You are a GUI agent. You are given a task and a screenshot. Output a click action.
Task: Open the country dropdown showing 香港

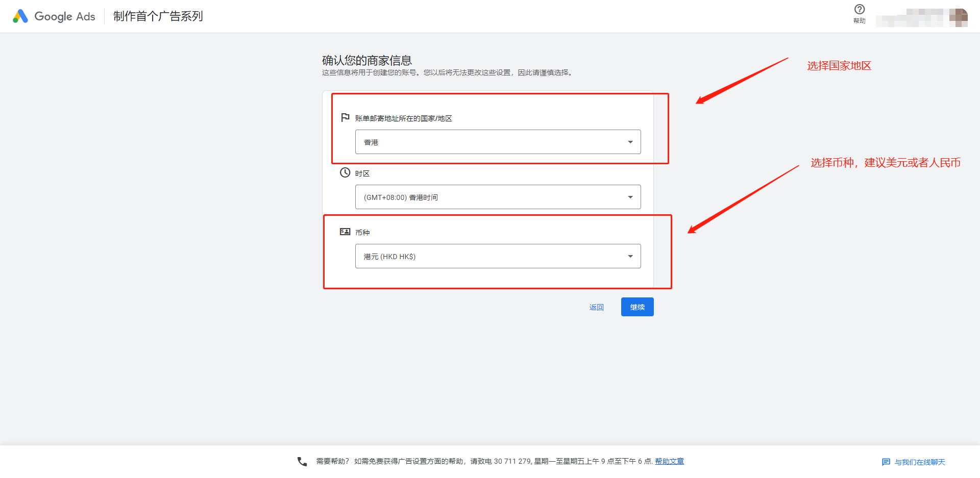498,142
